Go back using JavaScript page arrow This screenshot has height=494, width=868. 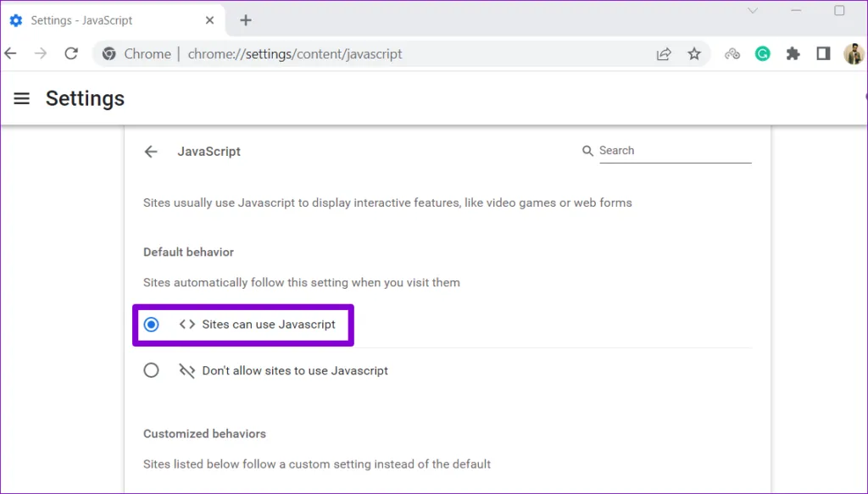[151, 152]
